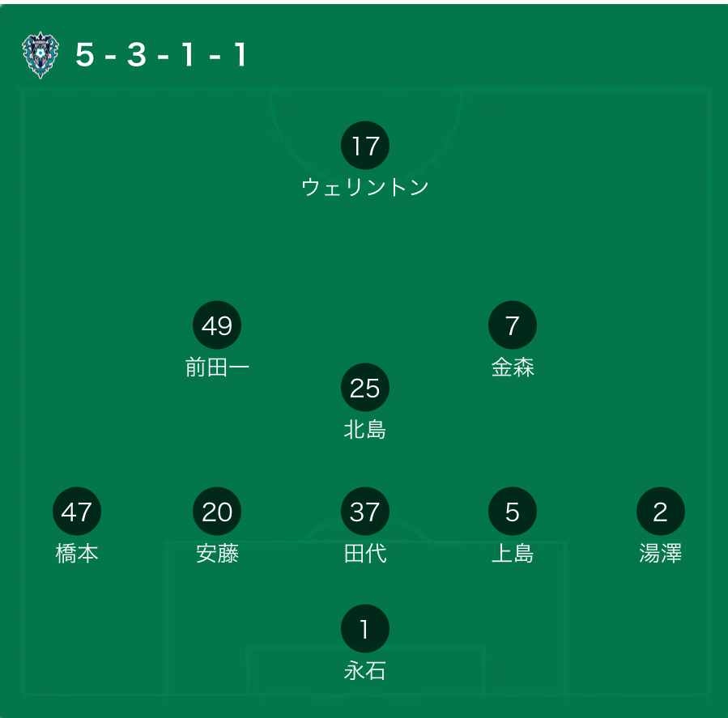Select the number 17 player circle

point(365,146)
